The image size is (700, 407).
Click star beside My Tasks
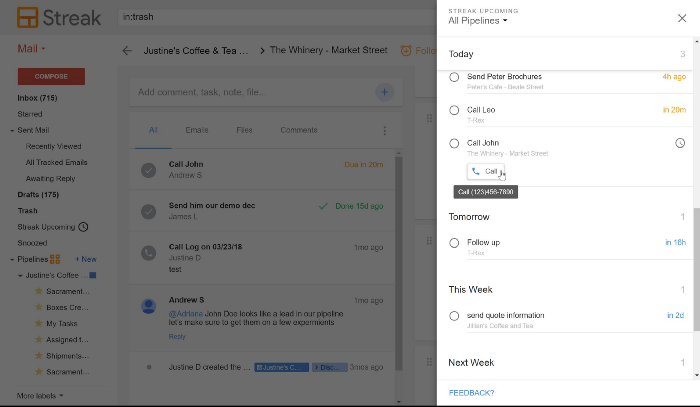tap(39, 324)
